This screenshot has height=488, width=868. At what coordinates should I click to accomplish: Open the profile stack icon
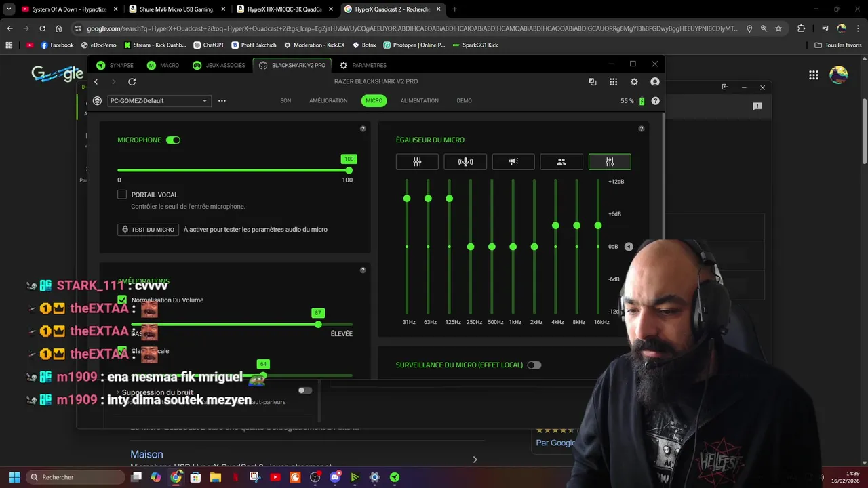97,101
